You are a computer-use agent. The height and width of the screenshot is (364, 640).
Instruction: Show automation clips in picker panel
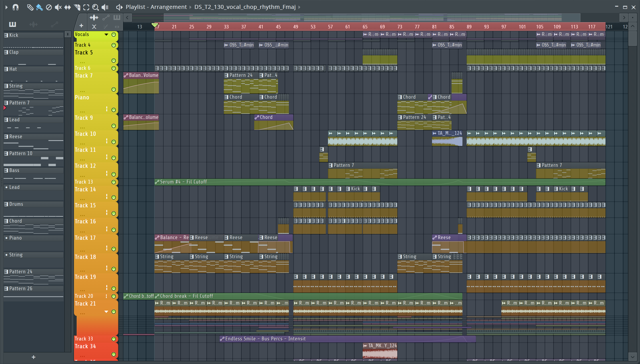[54, 24]
